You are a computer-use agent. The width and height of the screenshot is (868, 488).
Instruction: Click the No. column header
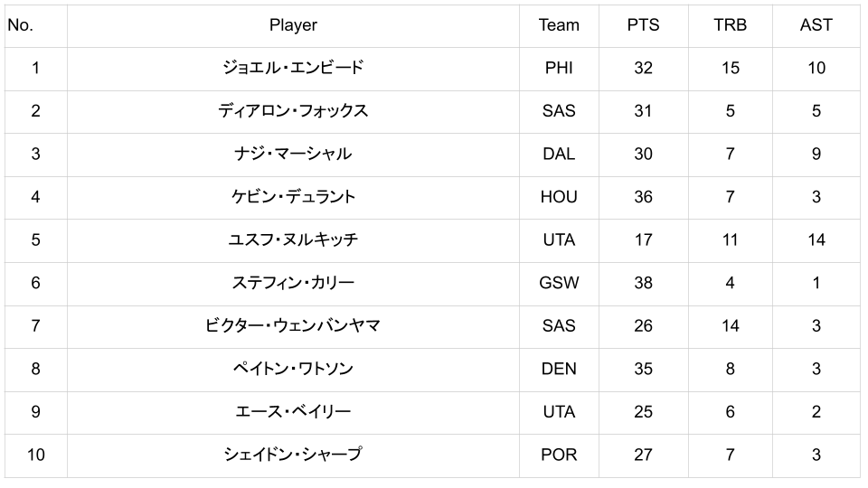pos(20,25)
